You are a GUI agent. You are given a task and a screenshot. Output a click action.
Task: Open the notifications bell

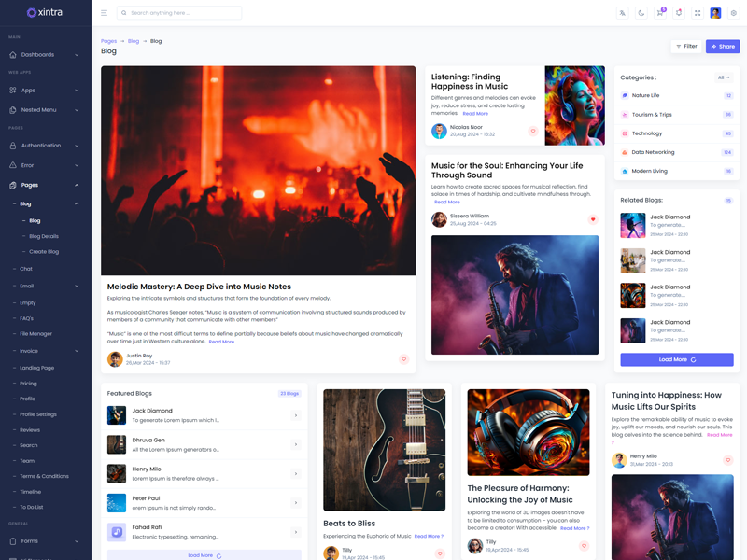pos(679,13)
